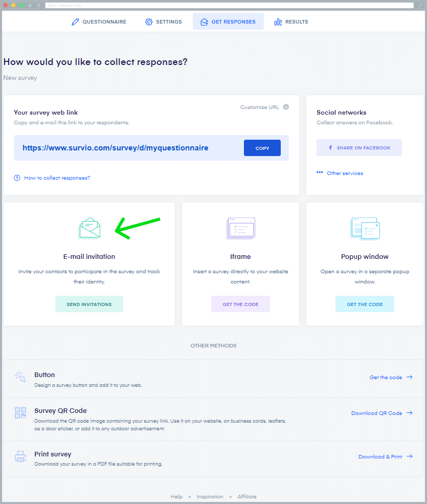Click the Send Invitations button

pos(89,304)
